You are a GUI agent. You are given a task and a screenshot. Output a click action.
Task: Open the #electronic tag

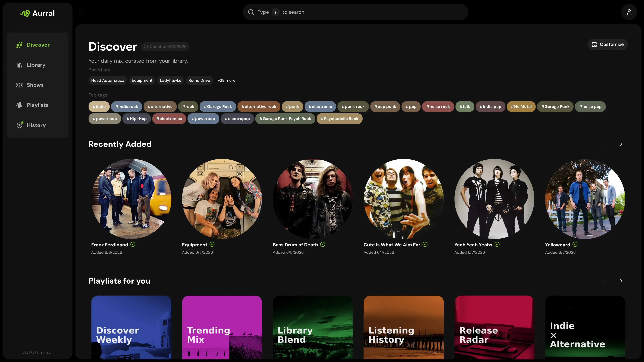320,107
